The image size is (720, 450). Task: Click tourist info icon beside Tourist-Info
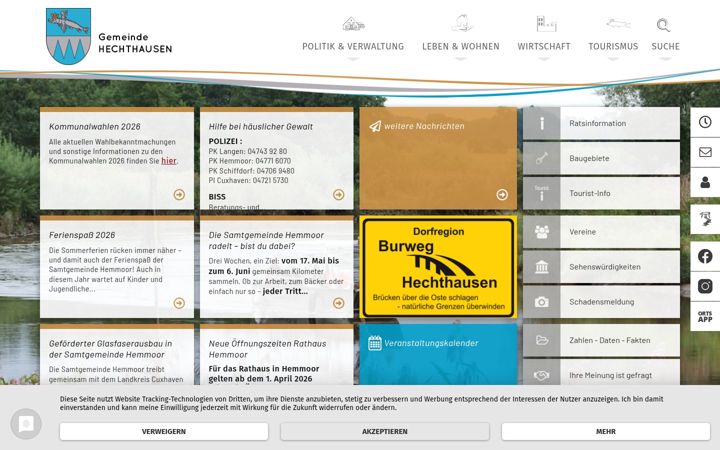[x=541, y=193]
